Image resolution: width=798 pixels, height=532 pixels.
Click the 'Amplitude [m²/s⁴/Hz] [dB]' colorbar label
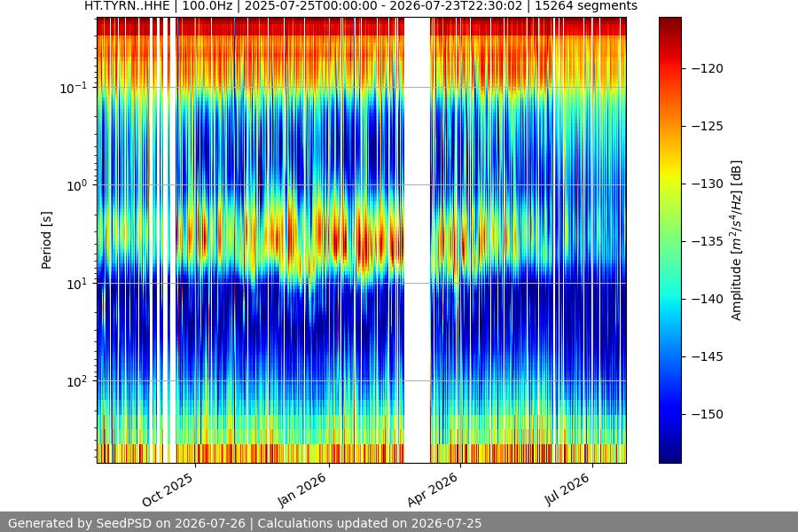tap(736, 240)
